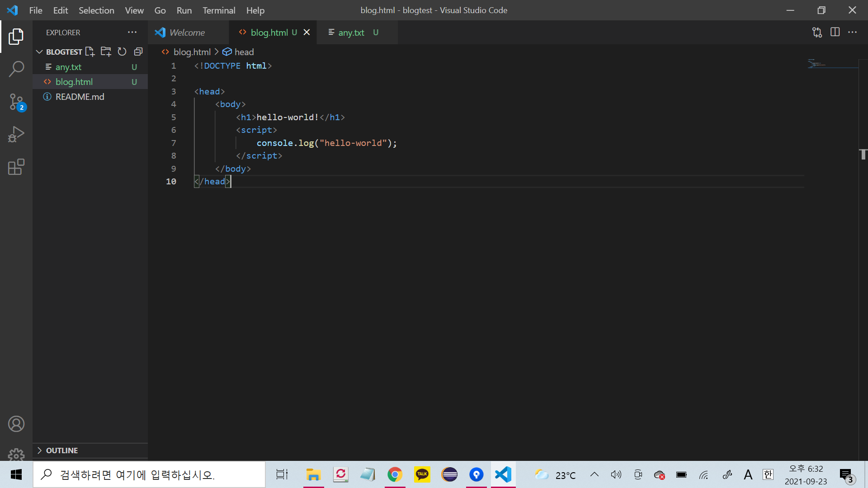Open README.md from the explorer
The height and width of the screenshot is (488, 868).
[x=80, y=97]
